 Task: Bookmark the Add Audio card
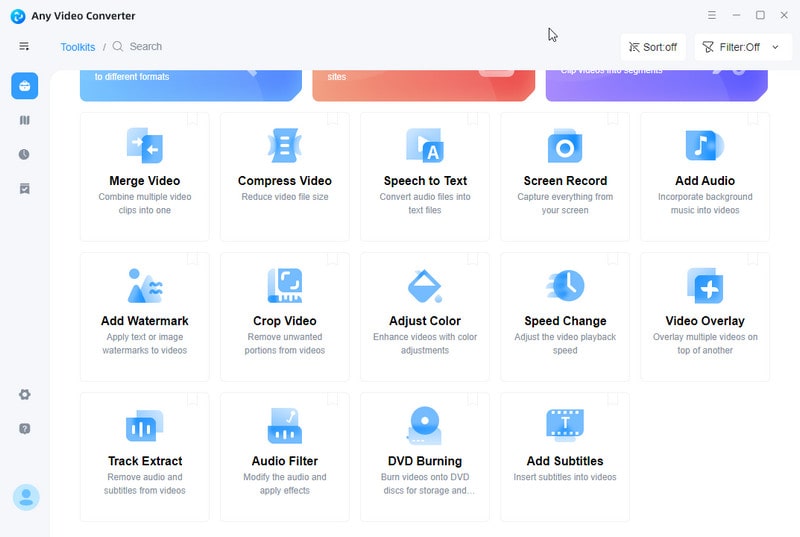pos(753,118)
